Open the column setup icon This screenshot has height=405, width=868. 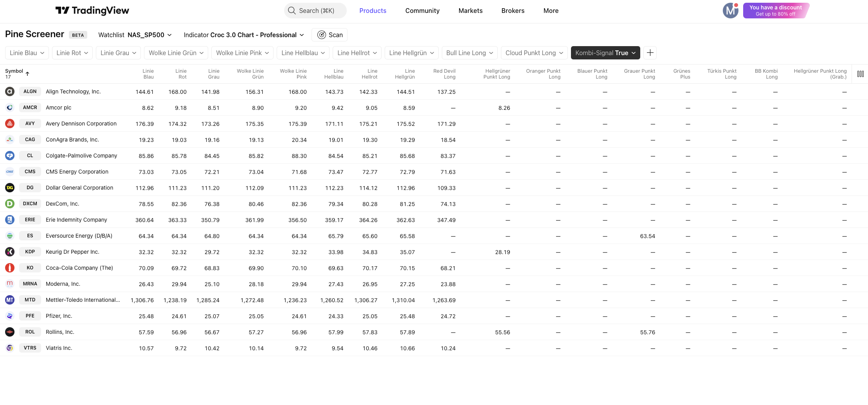point(860,74)
